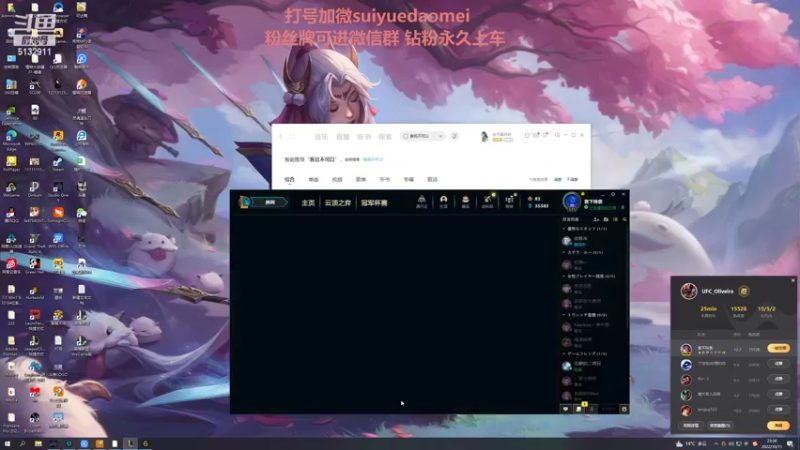Open taskbar search
This screenshot has height=450, width=800.
[23, 444]
